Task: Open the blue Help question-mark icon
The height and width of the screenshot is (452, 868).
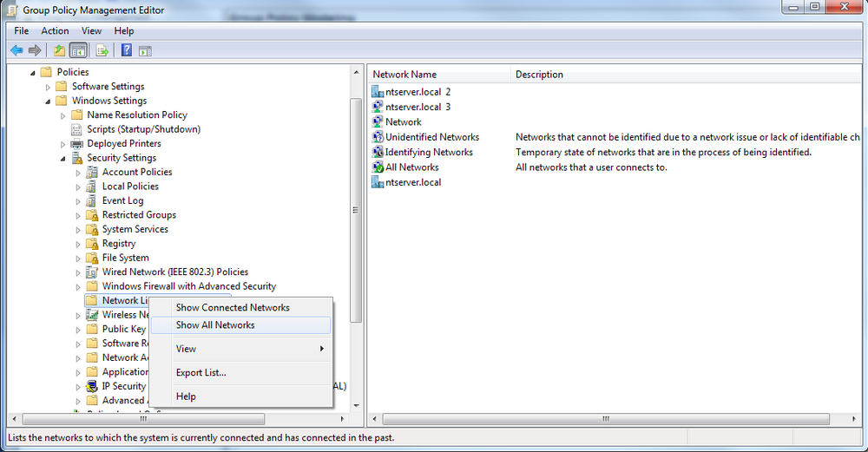Action: (x=127, y=50)
